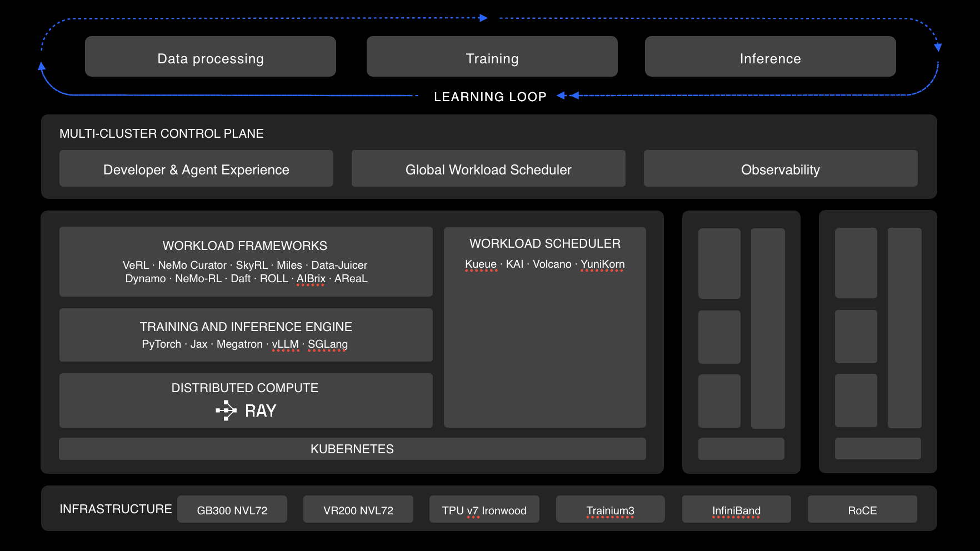Click the RAY wordmark text
The image size is (980, 551).
tap(261, 411)
